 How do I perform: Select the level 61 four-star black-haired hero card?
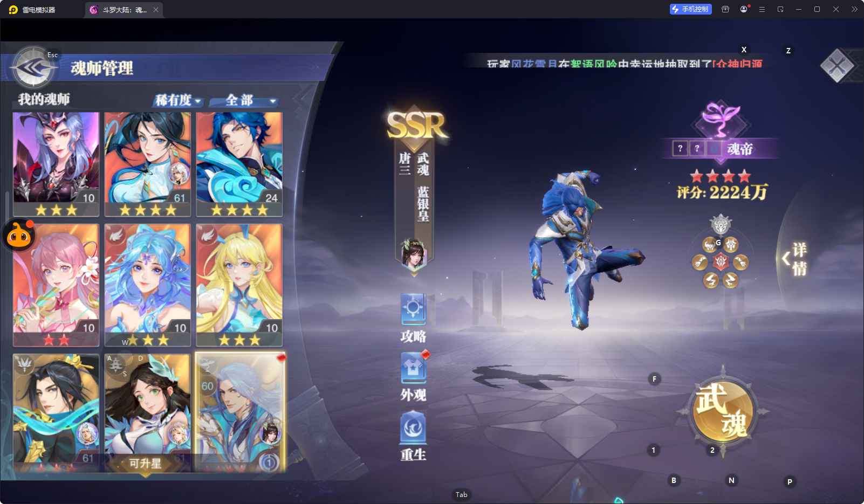click(148, 164)
